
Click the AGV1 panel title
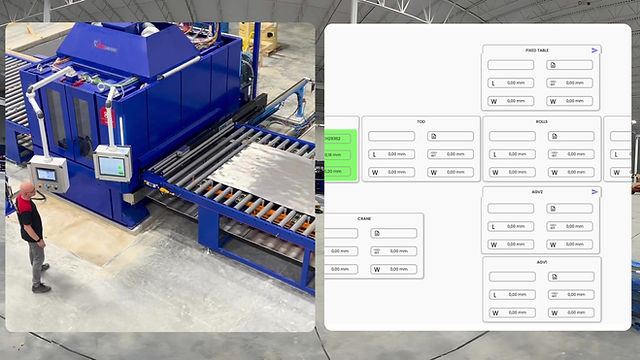[542, 262]
